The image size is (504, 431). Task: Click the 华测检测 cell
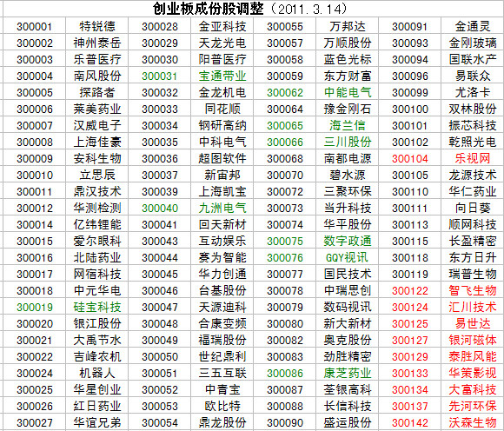[x=97, y=208]
